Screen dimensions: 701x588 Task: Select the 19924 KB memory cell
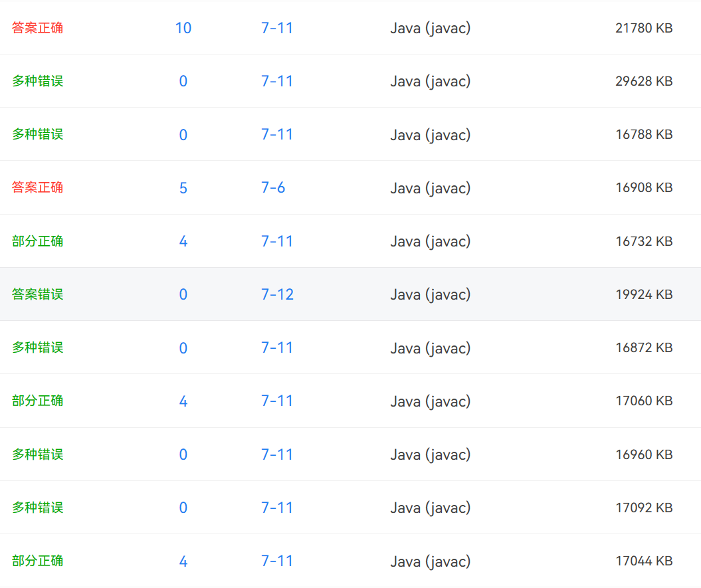pyautogui.click(x=644, y=294)
